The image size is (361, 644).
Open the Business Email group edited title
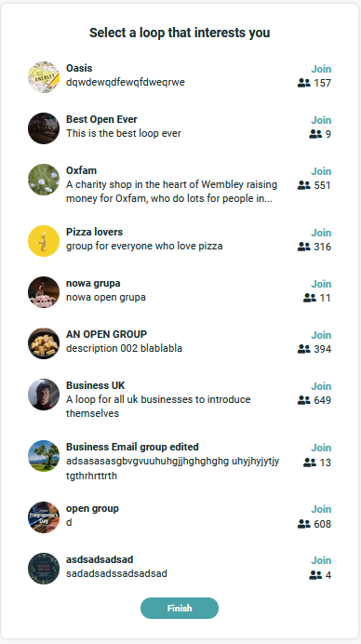click(132, 447)
